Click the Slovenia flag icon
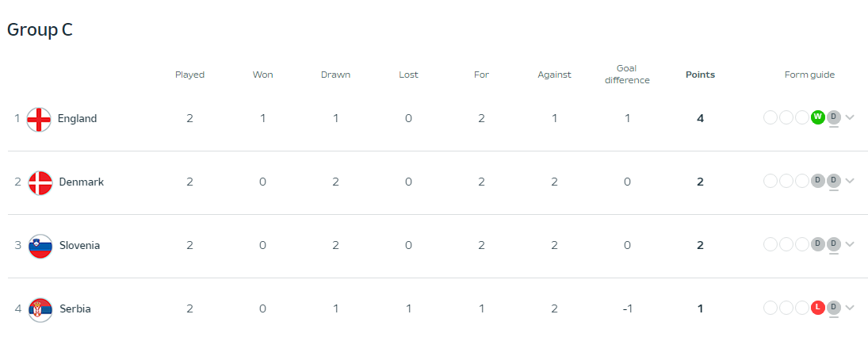This screenshot has height=341, width=868. (x=40, y=246)
